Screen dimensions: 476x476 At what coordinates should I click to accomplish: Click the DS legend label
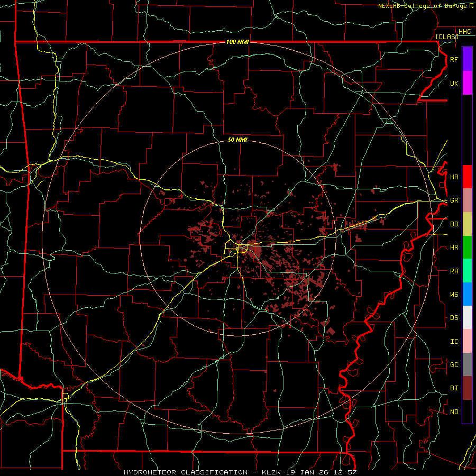(454, 318)
